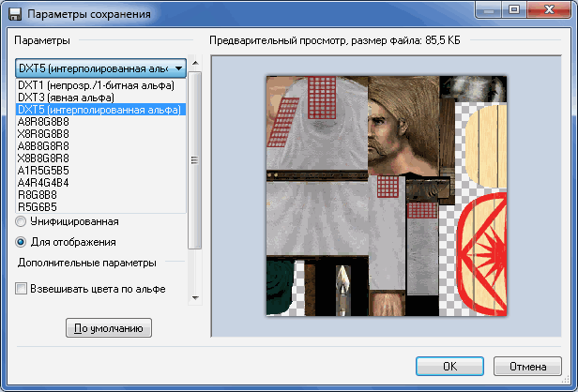The image size is (578, 392).
Task: Reset settings with По умолчанию button
Action: click(109, 328)
